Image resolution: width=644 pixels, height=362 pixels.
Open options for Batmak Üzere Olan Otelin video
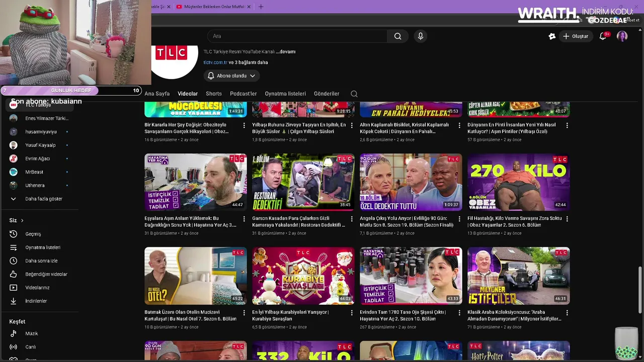pyautogui.click(x=244, y=313)
